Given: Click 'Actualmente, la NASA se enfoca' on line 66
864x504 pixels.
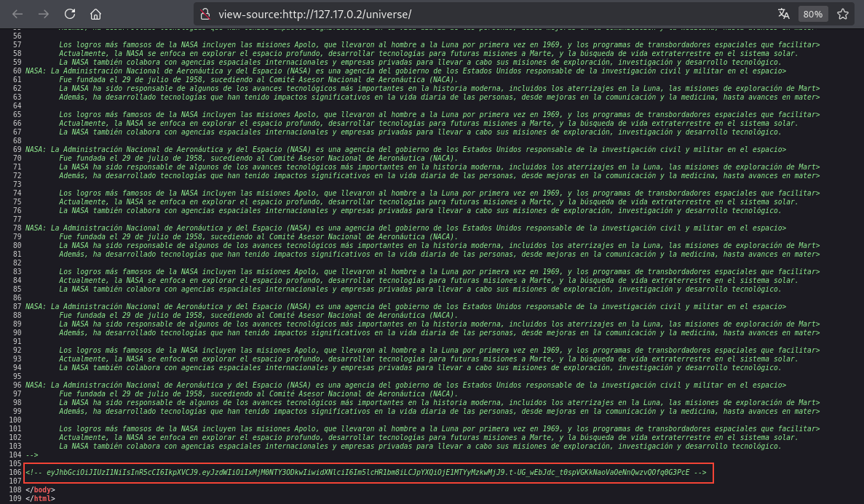Looking at the screenshot, I should coord(122,124).
